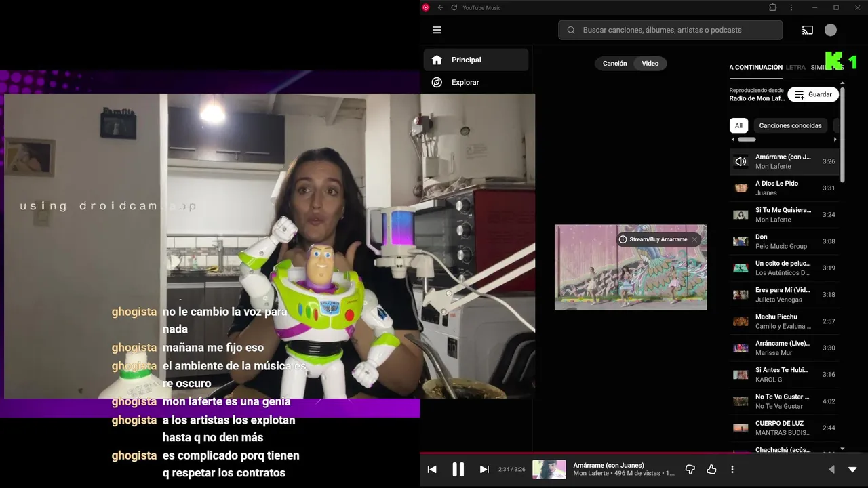
Task: Play Un osito de peluche from queue
Action: point(784,268)
